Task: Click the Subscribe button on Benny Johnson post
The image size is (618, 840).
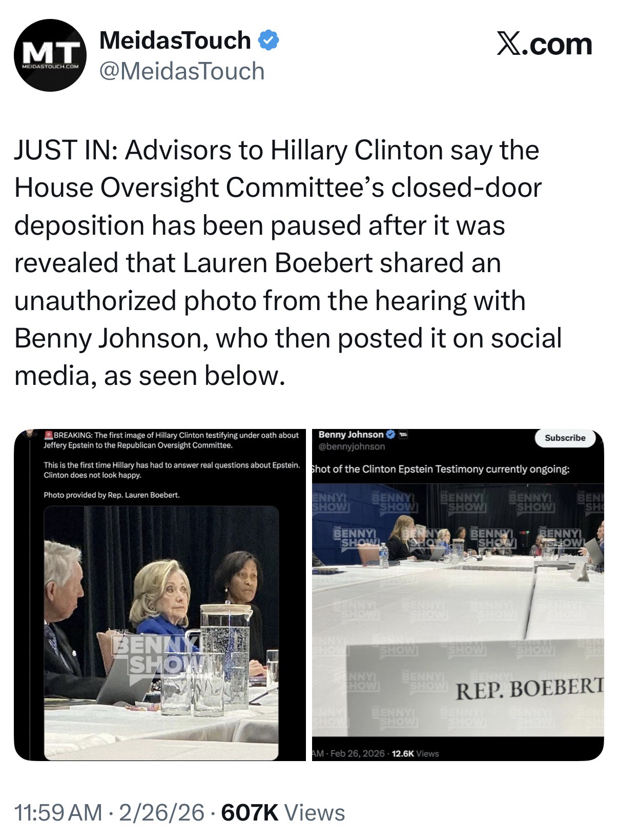Action: coord(565,438)
